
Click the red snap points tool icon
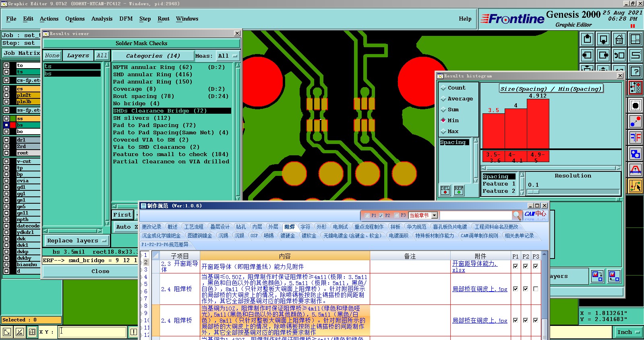[636, 88]
